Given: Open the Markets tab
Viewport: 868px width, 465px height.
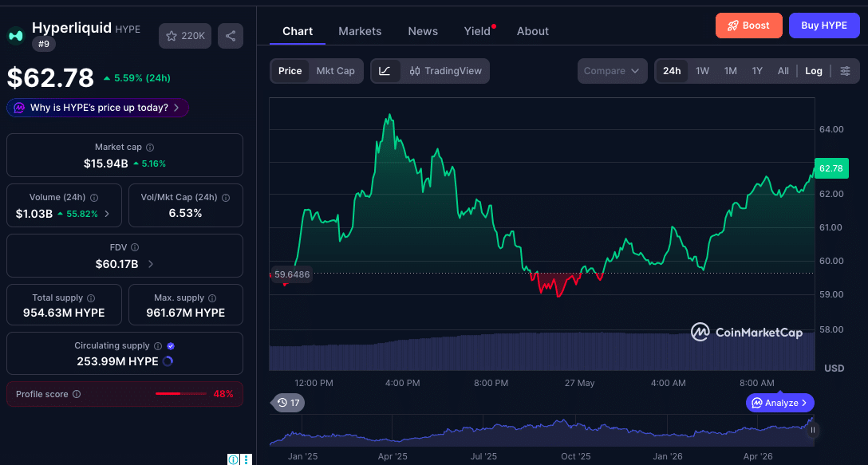Looking at the screenshot, I should click(360, 31).
